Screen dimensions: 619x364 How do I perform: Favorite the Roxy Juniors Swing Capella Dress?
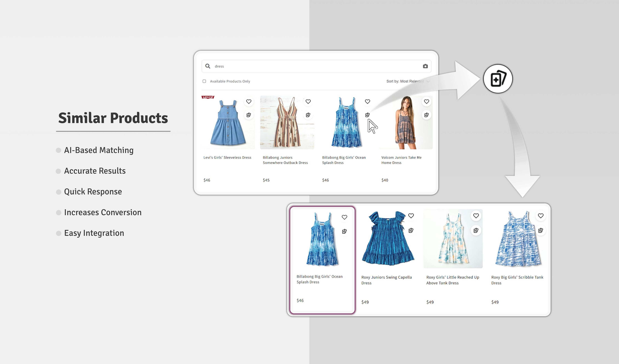pos(411,216)
